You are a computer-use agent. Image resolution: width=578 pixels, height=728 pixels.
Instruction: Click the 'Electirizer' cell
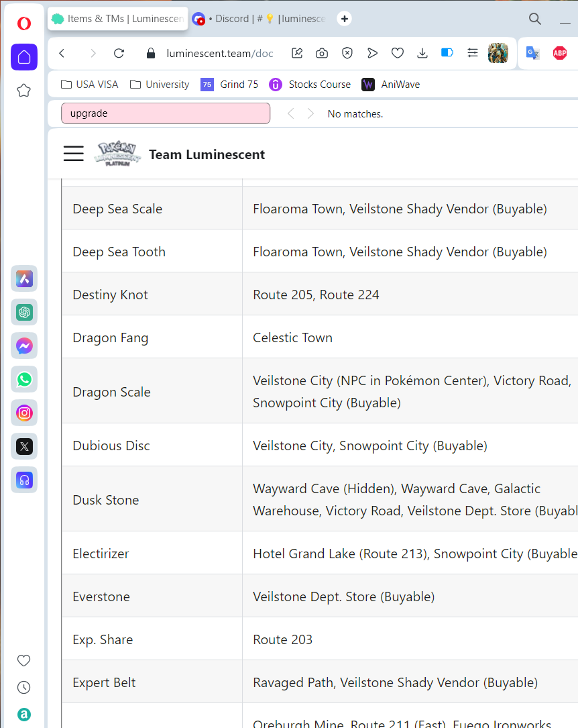pyautogui.click(x=152, y=553)
